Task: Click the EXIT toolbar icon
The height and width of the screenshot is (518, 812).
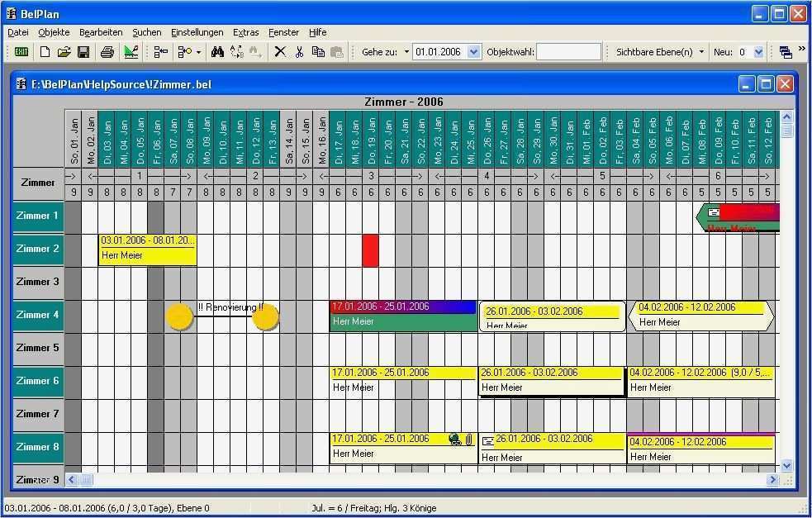Action: coord(21,51)
